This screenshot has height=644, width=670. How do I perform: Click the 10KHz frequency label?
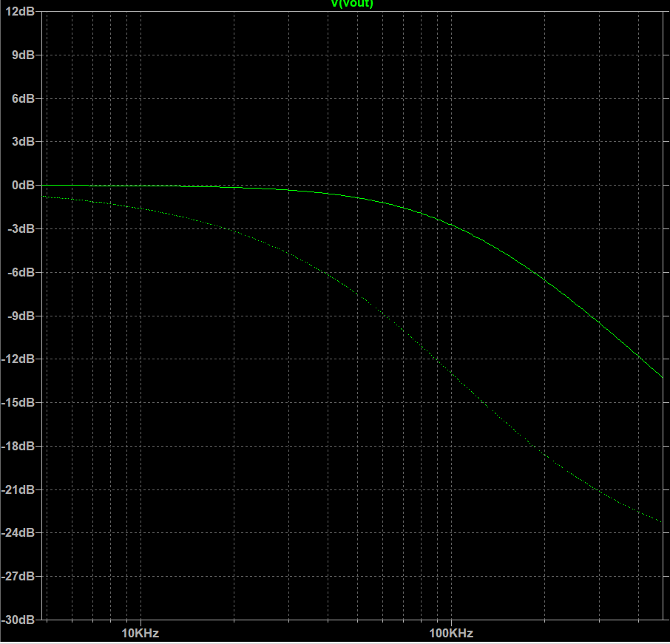point(141,634)
